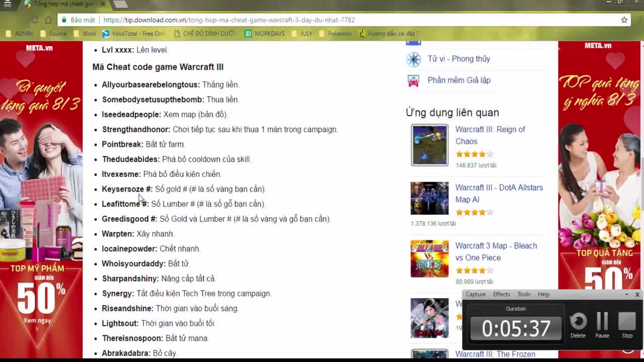644x362 pixels.
Task: Click the DotA Allstars Map AI thumbnail
Action: [x=429, y=198]
